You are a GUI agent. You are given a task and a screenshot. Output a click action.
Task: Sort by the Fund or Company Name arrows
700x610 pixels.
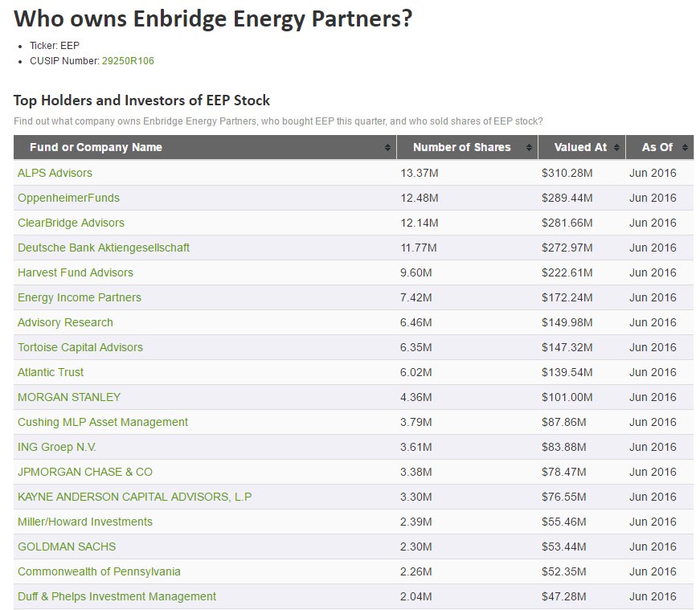[x=387, y=147]
